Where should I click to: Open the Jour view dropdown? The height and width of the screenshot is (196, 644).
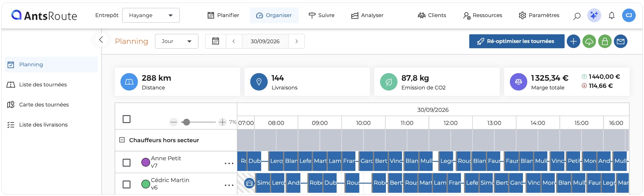pyautogui.click(x=177, y=41)
